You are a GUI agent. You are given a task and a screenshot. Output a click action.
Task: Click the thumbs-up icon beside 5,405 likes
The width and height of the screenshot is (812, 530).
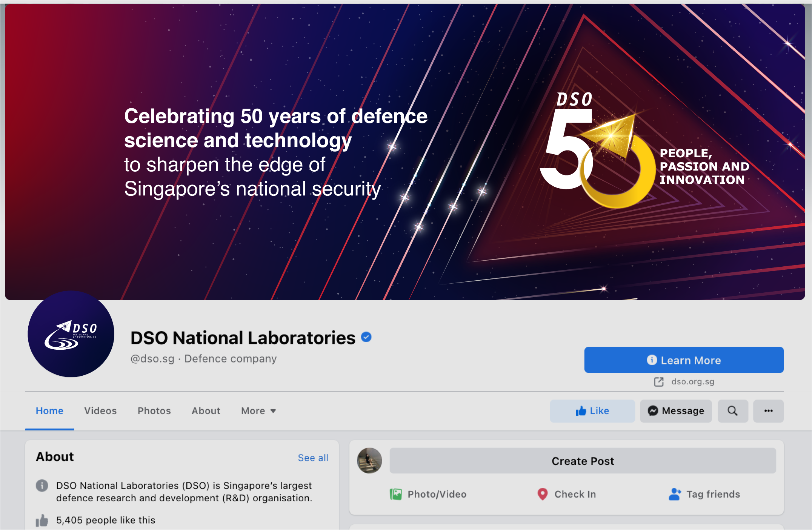(x=42, y=521)
